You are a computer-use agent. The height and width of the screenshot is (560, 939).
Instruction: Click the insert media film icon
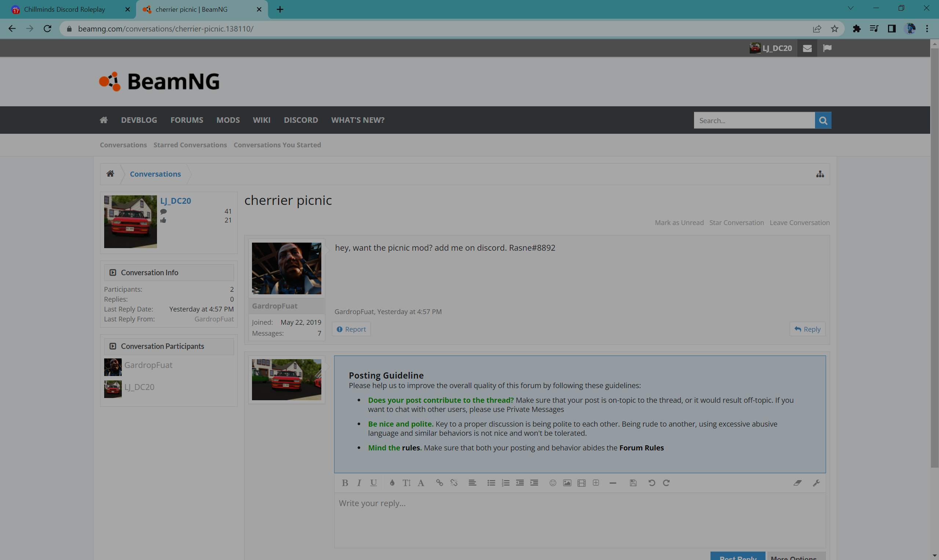[x=581, y=483]
